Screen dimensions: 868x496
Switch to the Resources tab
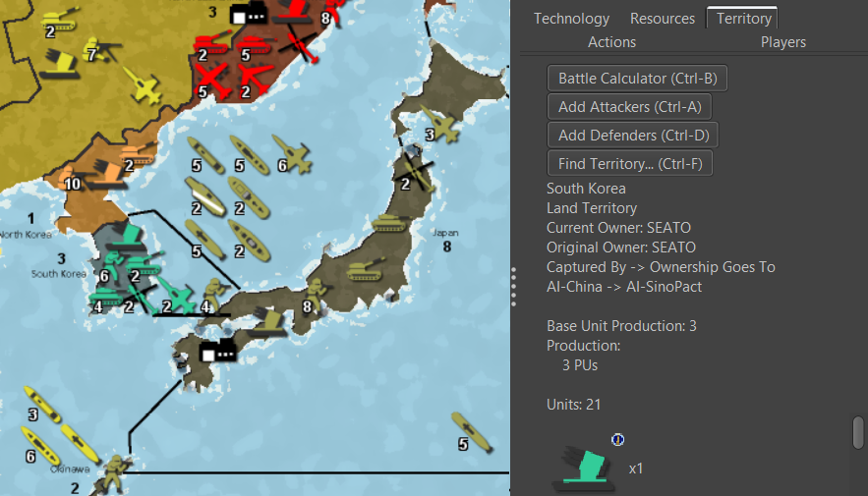pyautogui.click(x=662, y=19)
